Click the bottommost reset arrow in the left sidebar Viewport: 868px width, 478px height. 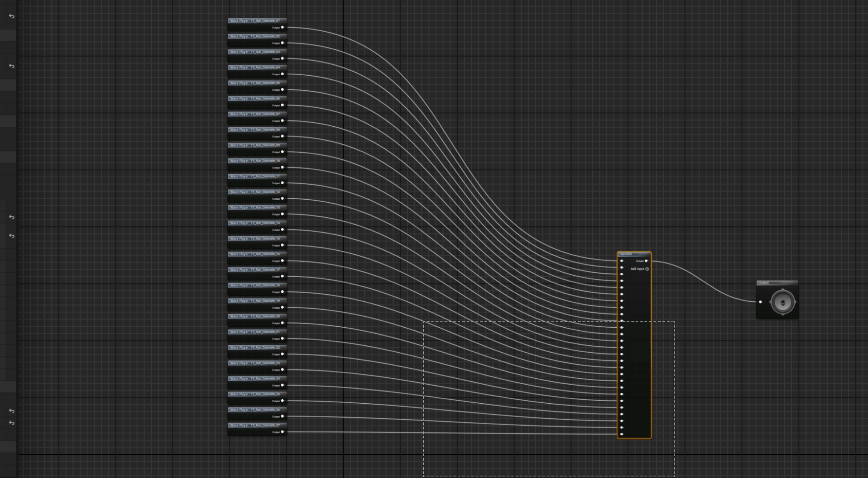pos(12,423)
